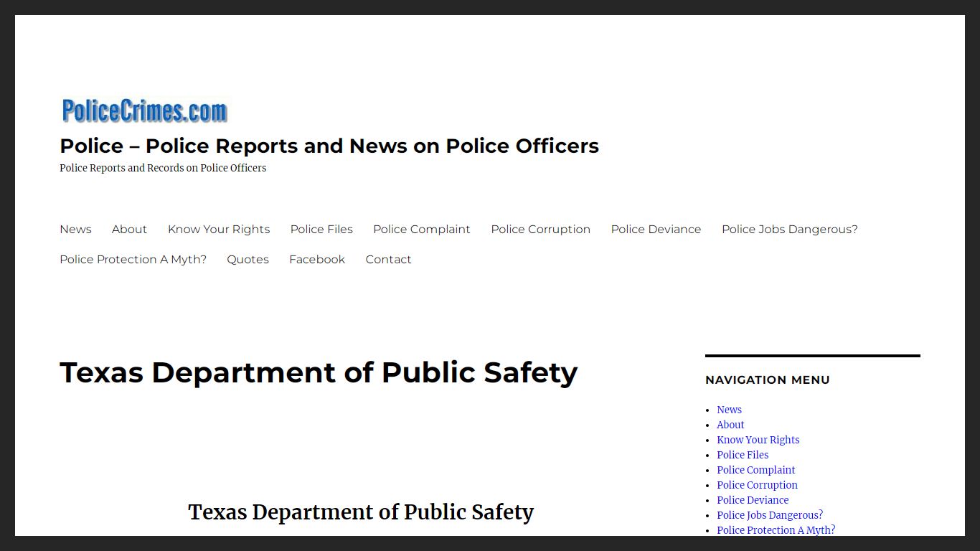The image size is (980, 551).
Task: Click Police Files in sidebar list
Action: [743, 455]
